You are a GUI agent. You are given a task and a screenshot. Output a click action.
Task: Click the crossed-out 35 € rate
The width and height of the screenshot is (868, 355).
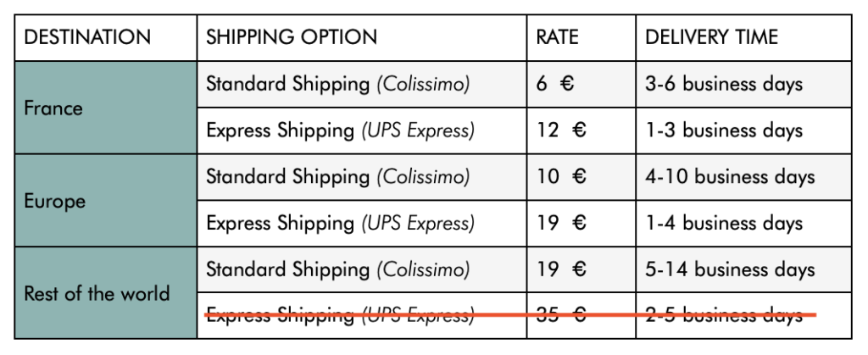point(581,316)
